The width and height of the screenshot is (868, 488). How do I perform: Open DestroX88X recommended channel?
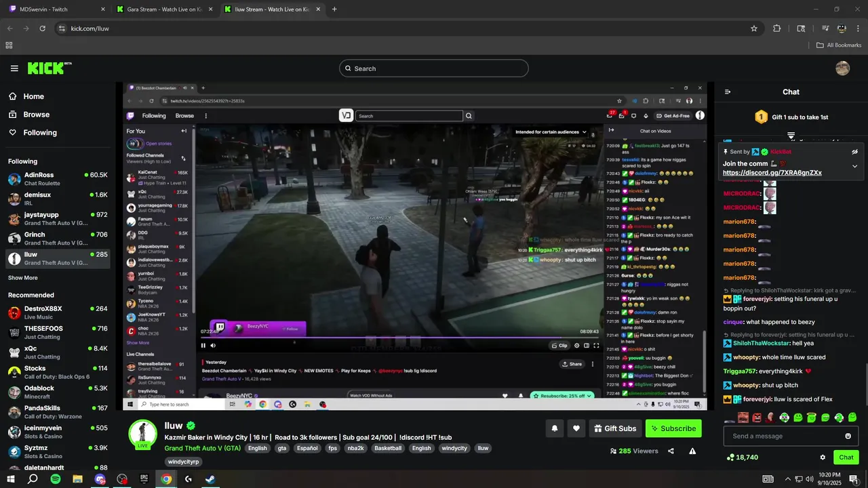pos(58,312)
